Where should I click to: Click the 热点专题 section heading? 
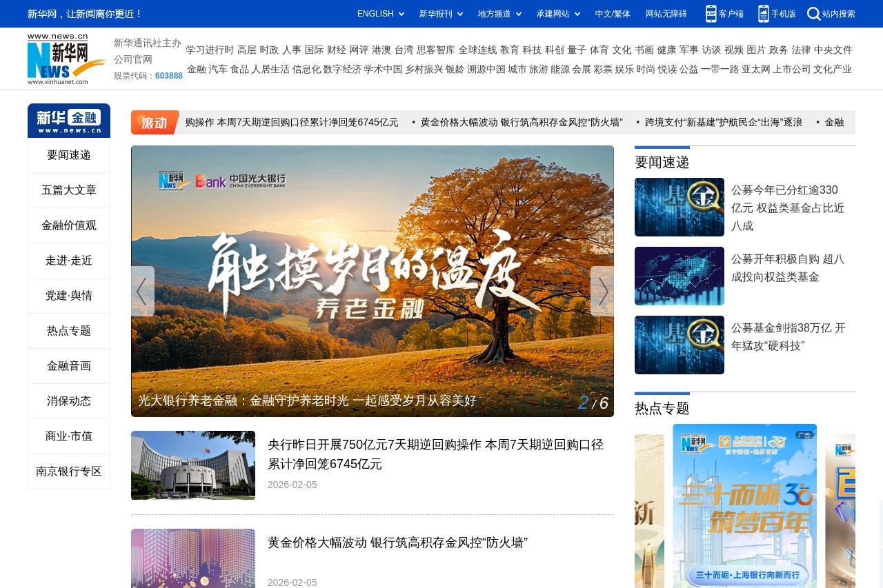point(662,408)
